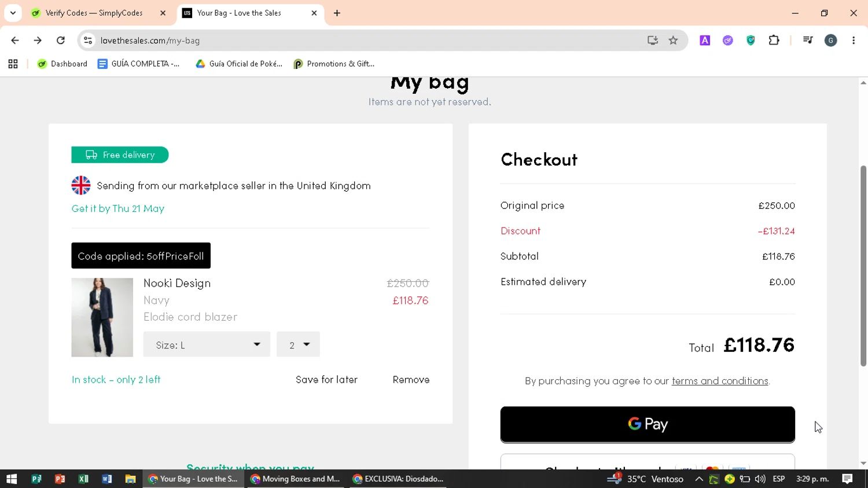This screenshot has width=868, height=488.
Task: Open the media control icon in toolbar
Action: [808, 41]
